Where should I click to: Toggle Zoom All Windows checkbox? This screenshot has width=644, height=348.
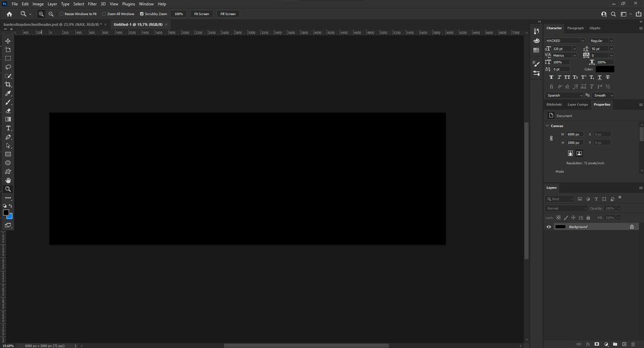pyautogui.click(x=104, y=14)
